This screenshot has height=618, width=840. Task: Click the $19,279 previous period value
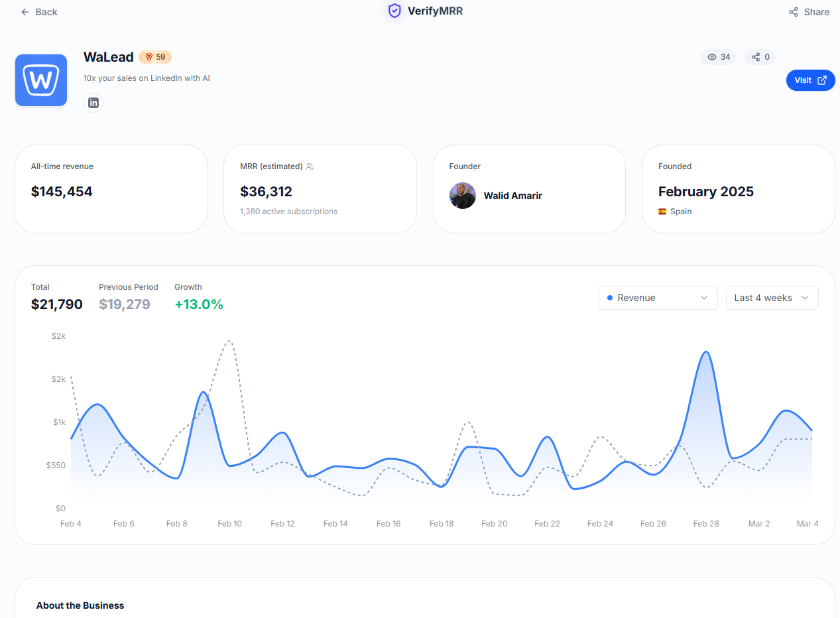pyautogui.click(x=125, y=304)
